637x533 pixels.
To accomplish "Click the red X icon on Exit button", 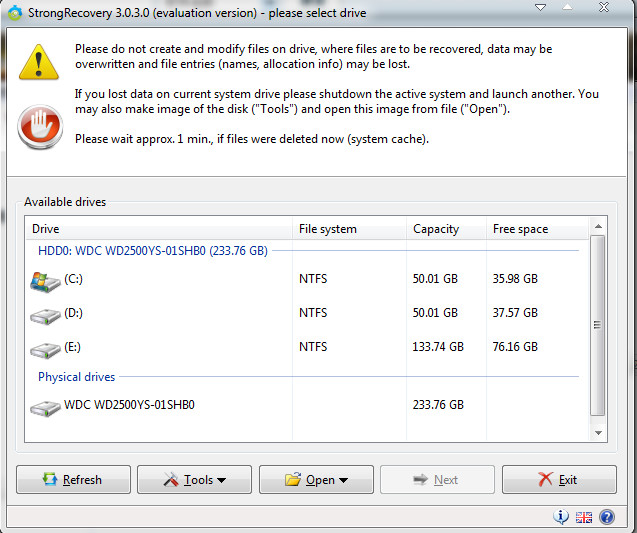I will (x=545, y=479).
